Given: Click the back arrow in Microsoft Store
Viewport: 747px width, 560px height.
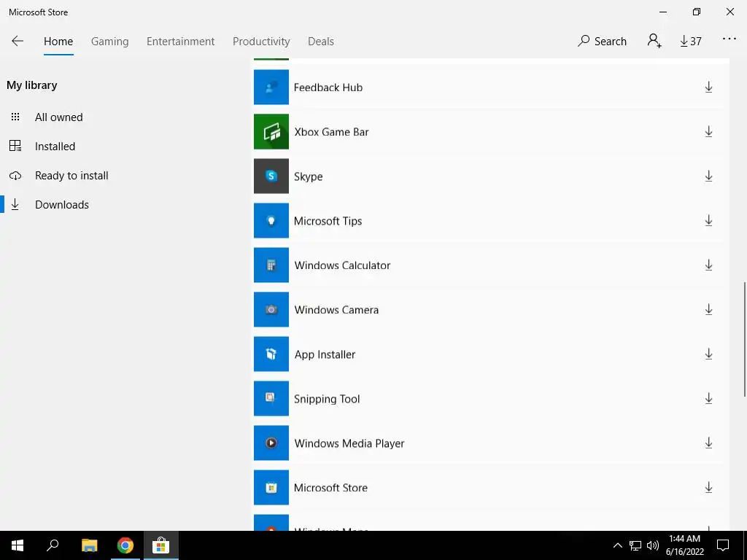Looking at the screenshot, I should tap(18, 41).
